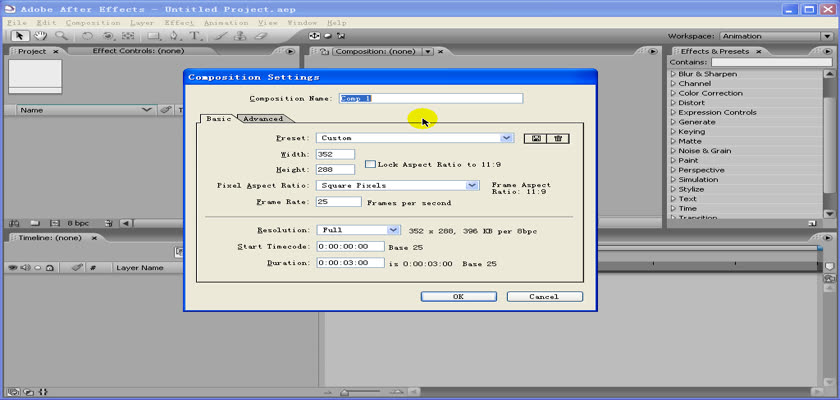Click Delete selected items icon in Project panel
The width and height of the screenshot is (840, 400).
click(x=108, y=223)
